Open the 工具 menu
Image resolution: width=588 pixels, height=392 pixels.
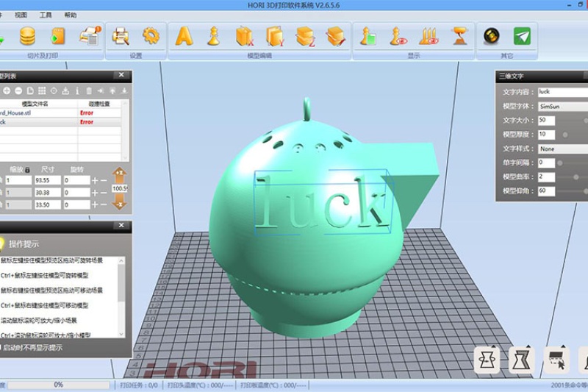point(46,15)
